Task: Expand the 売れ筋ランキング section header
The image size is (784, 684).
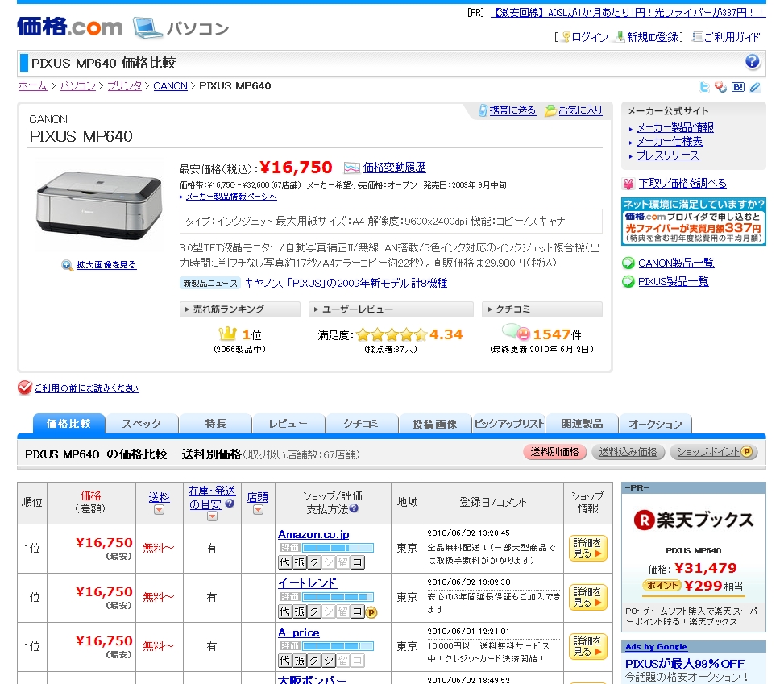Action: point(240,309)
